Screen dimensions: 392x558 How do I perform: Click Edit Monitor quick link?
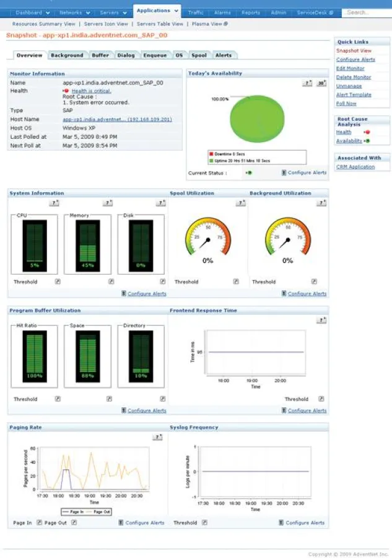pyautogui.click(x=350, y=68)
